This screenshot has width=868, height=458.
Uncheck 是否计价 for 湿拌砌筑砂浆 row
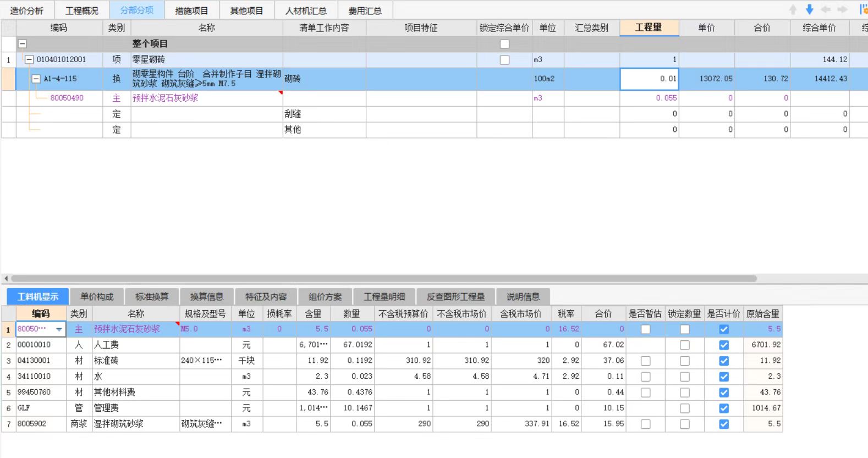click(724, 424)
